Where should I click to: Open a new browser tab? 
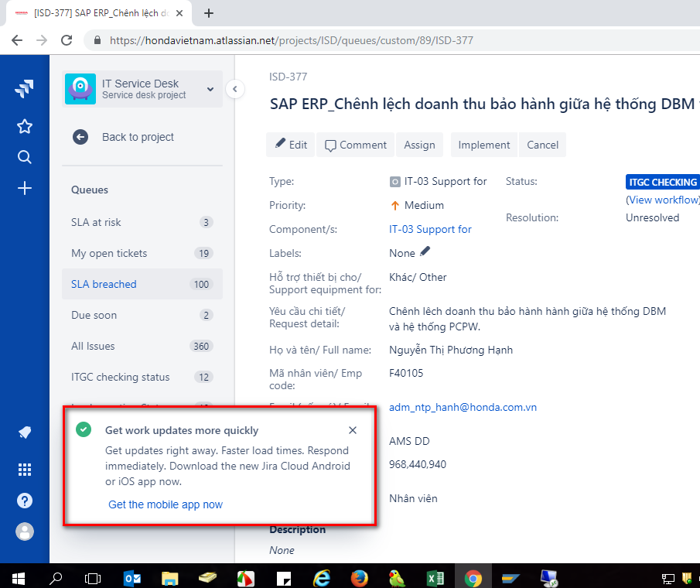209,13
